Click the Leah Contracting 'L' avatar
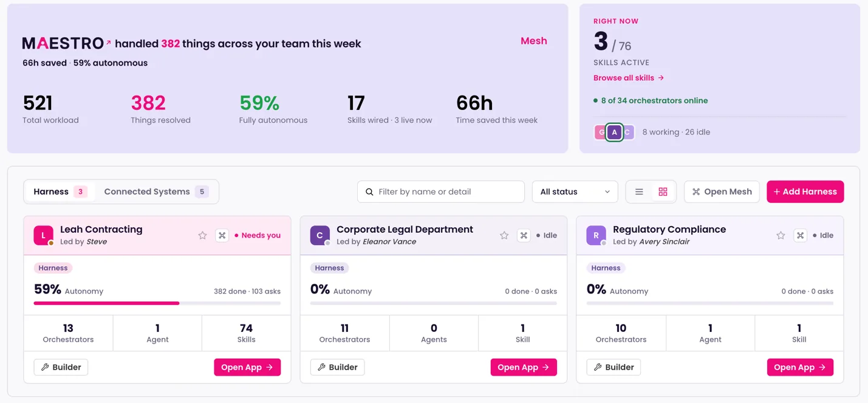 [x=44, y=235]
